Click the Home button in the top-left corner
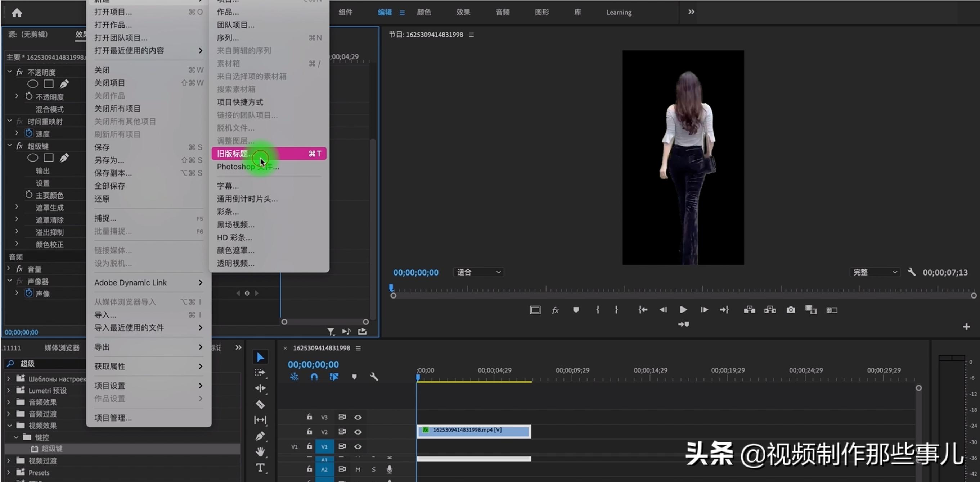The width and height of the screenshot is (980, 482). (17, 13)
